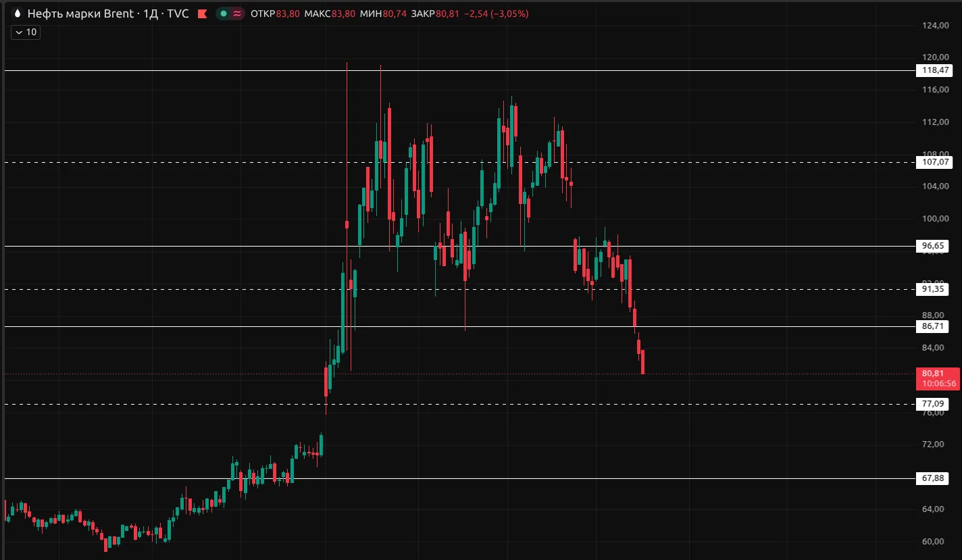962x560 pixels.
Task: Click the 60,00 price scale tick
Action: tap(932, 541)
